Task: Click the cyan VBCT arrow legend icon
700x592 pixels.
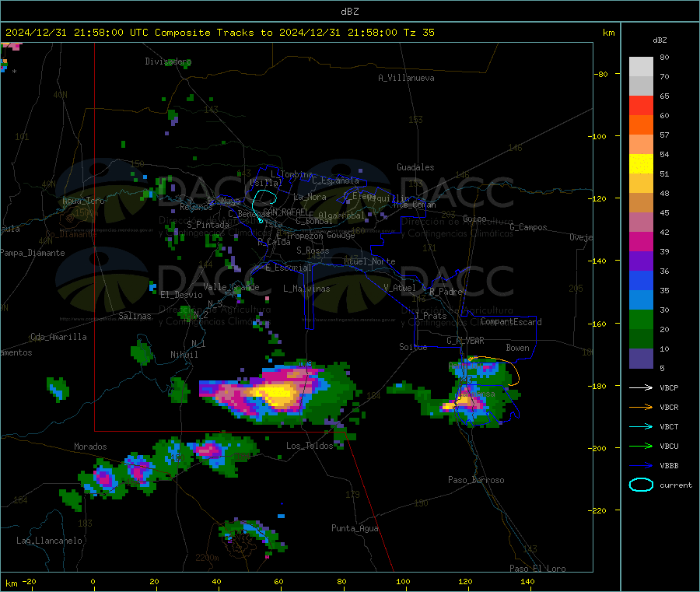Action: click(x=641, y=426)
